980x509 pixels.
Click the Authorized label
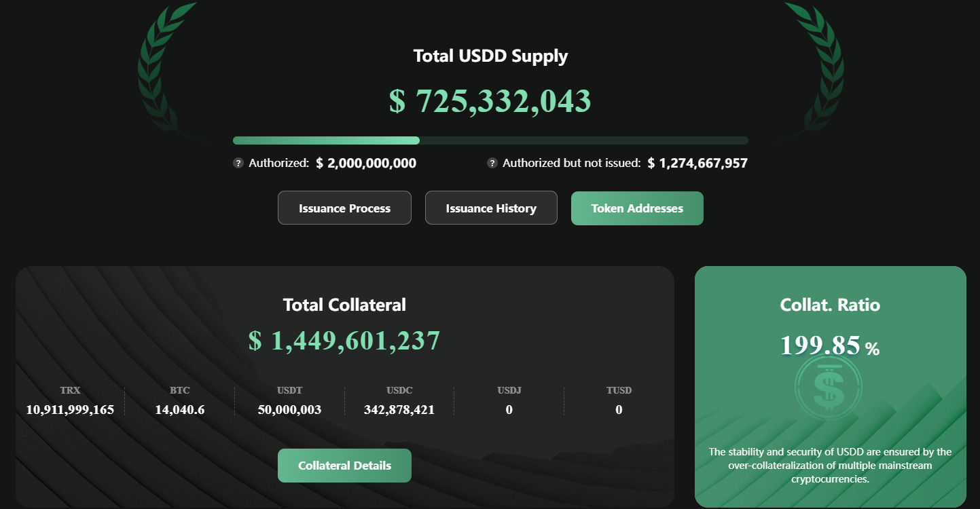point(279,163)
